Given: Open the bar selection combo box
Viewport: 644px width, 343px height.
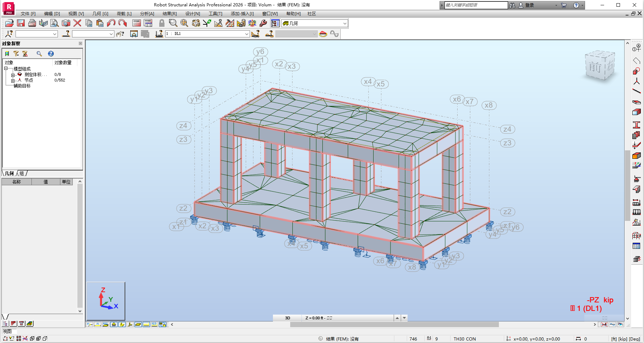Looking at the screenshot, I should tap(93, 34).
